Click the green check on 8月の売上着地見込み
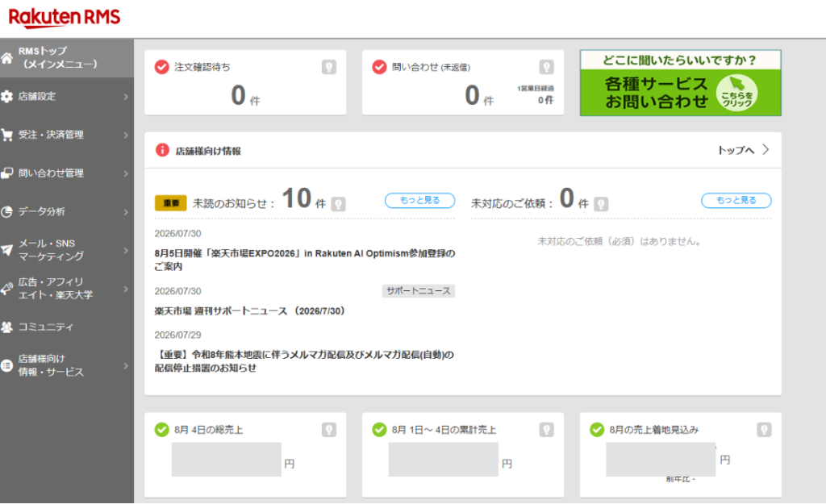The height and width of the screenshot is (504, 826). pyautogui.click(x=597, y=430)
